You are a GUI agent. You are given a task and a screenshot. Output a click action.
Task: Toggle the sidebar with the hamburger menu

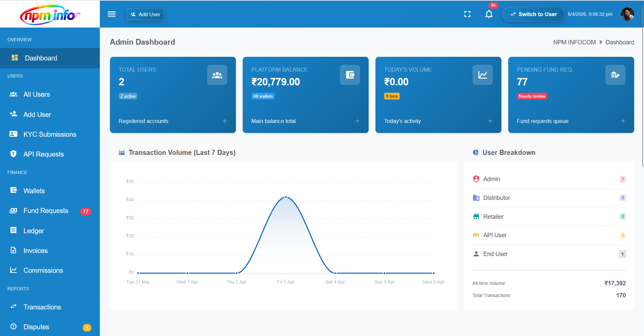111,14
